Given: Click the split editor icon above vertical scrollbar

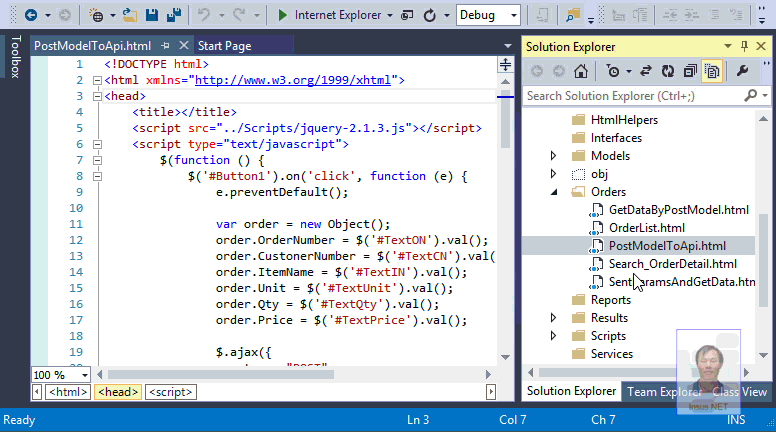Looking at the screenshot, I should point(505,65).
